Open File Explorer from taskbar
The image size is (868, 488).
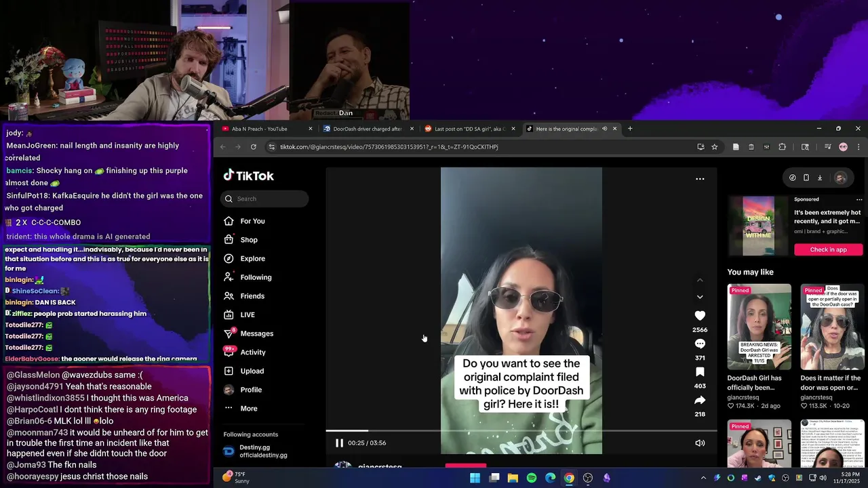point(513,478)
